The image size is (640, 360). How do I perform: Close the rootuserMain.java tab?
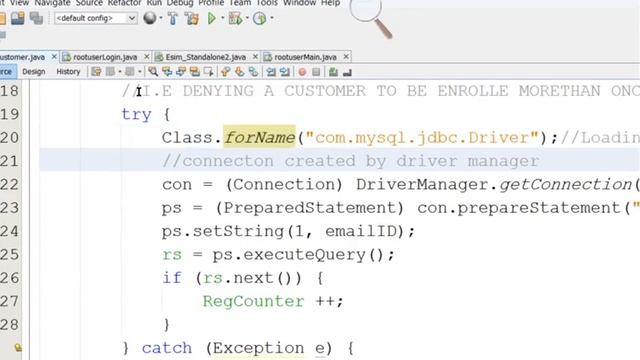tap(346, 57)
